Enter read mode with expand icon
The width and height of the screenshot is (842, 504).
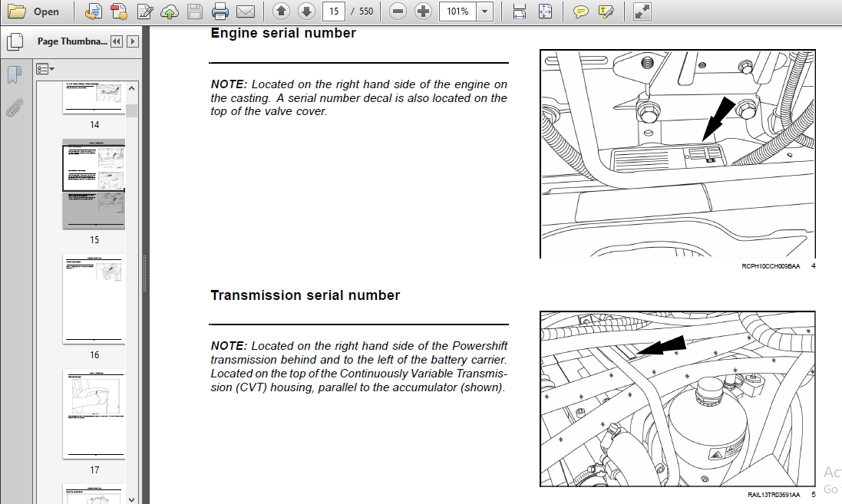tap(642, 12)
